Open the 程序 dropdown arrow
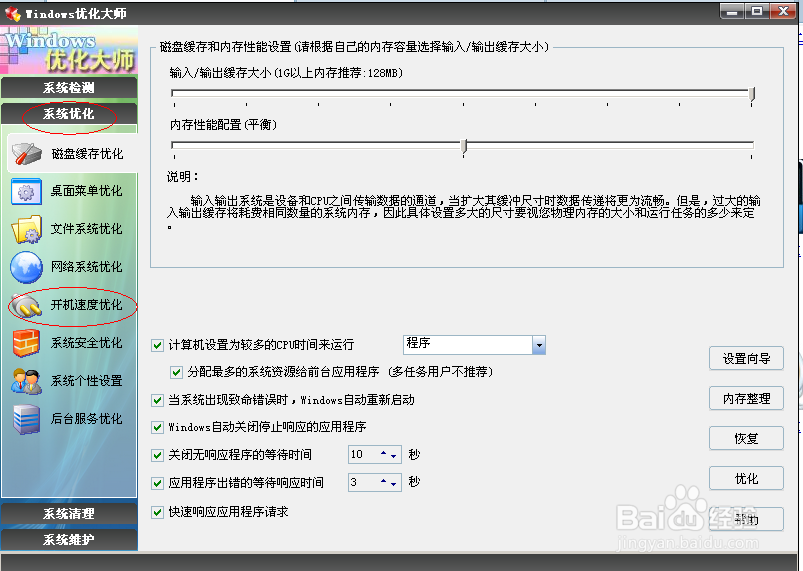This screenshot has height=571, width=803. click(539, 345)
